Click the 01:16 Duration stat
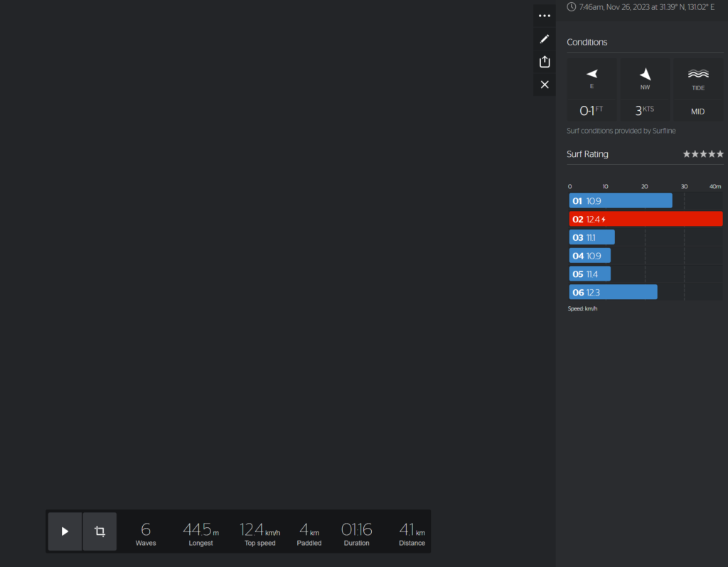 click(x=357, y=533)
